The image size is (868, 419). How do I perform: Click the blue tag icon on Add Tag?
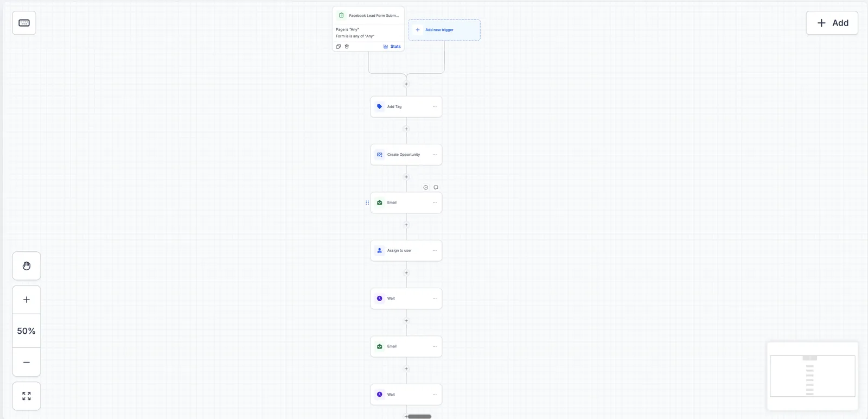[380, 107]
